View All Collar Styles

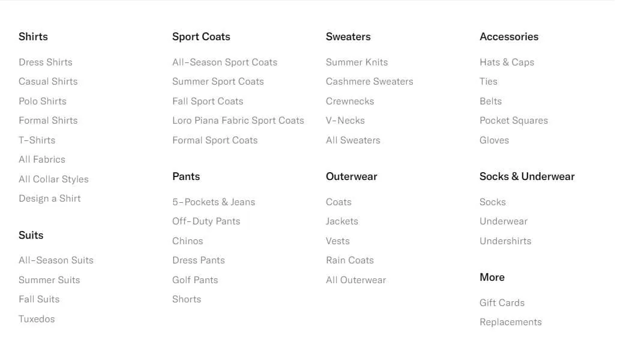tap(53, 179)
